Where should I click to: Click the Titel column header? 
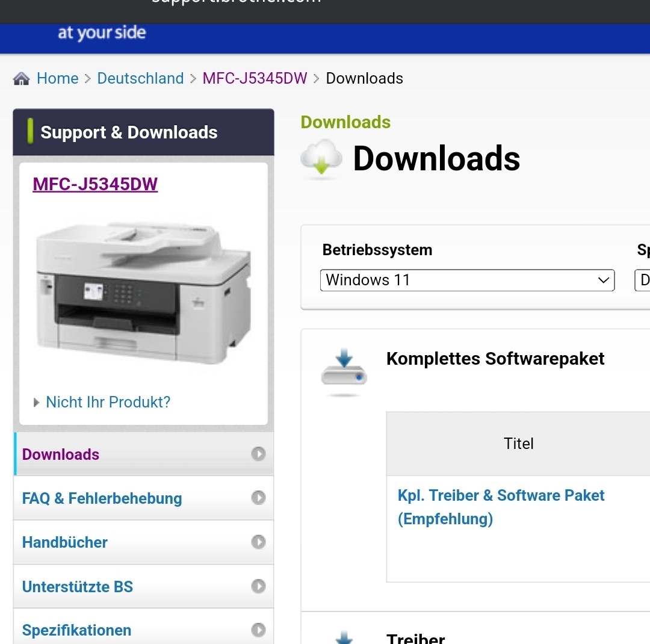pyautogui.click(x=519, y=444)
